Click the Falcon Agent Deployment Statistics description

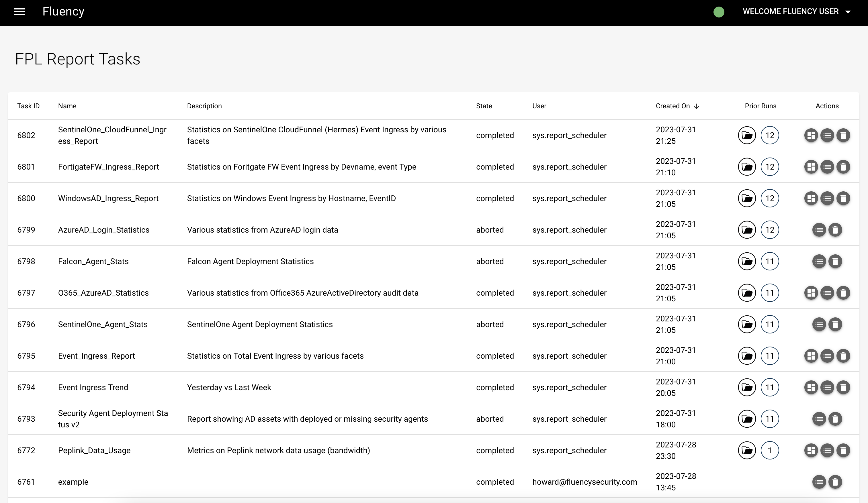point(250,261)
